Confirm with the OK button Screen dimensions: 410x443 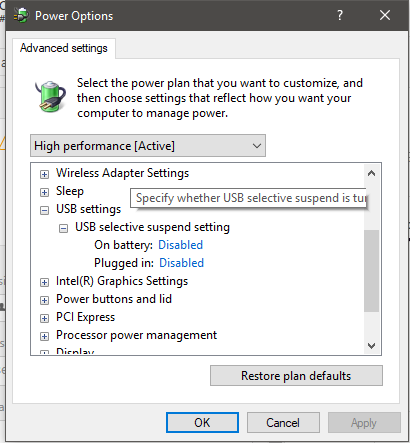pyautogui.click(x=202, y=423)
